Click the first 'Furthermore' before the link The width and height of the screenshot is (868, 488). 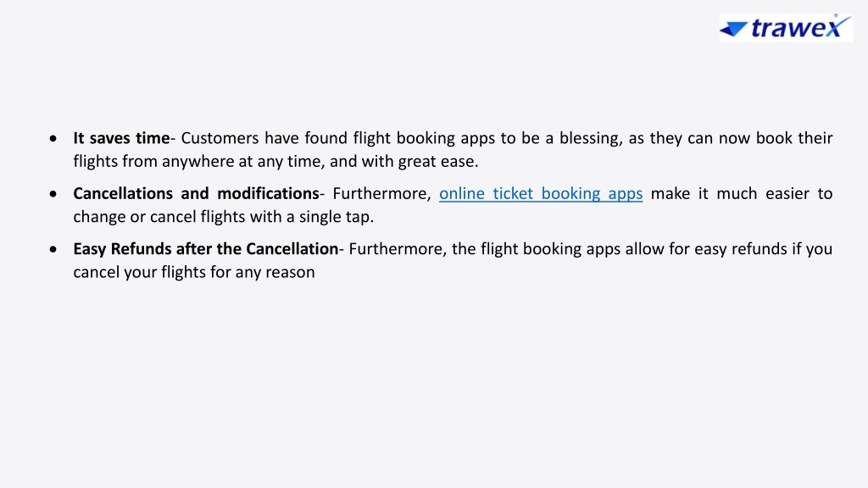pos(379,194)
